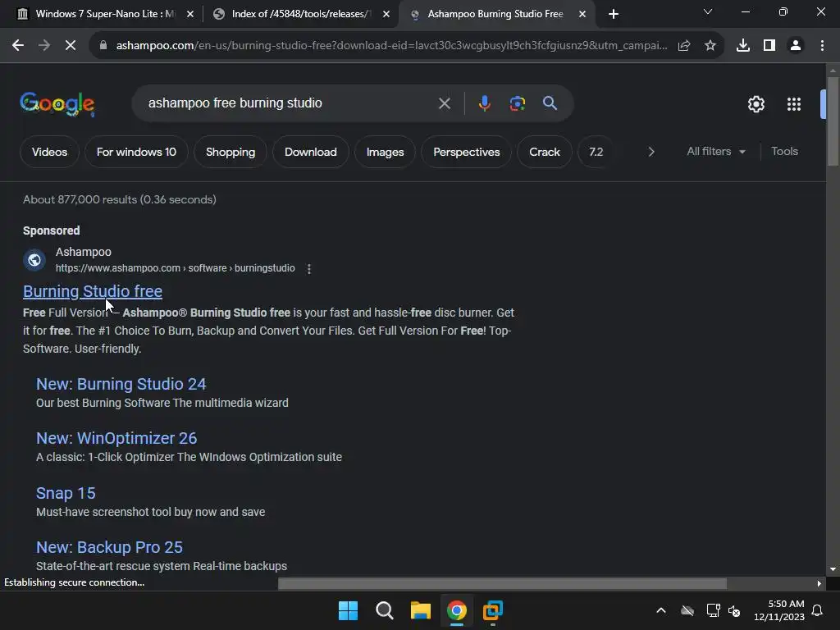The height and width of the screenshot is (630, 840).
Task: Click the scroll down arrow
Action: (x=833, y=569)
